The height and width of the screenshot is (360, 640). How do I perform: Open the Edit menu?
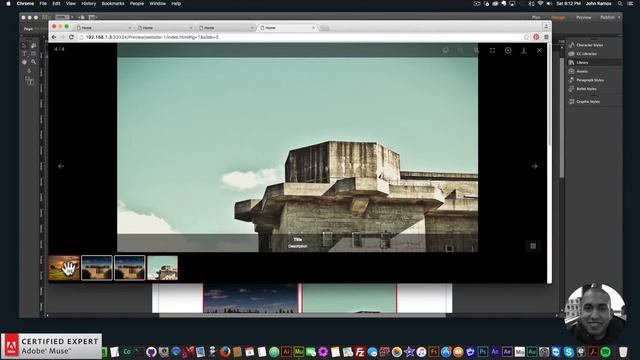(56, 3)
